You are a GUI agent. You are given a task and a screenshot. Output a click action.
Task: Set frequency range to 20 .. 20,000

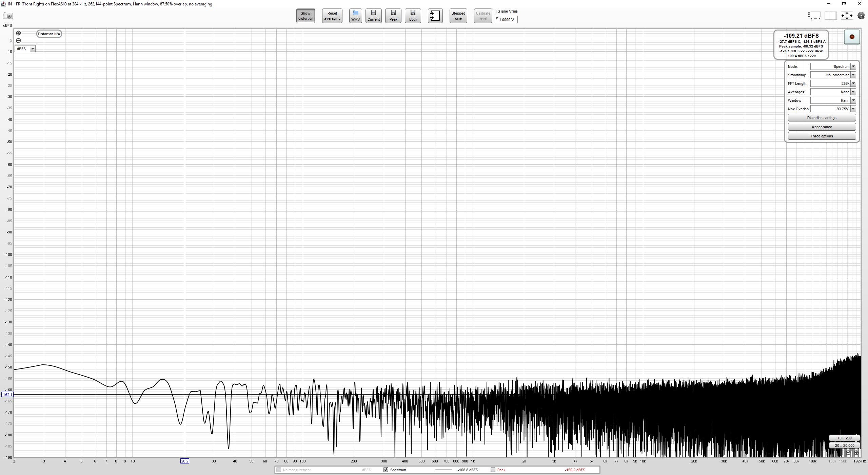tap(844, 445)
